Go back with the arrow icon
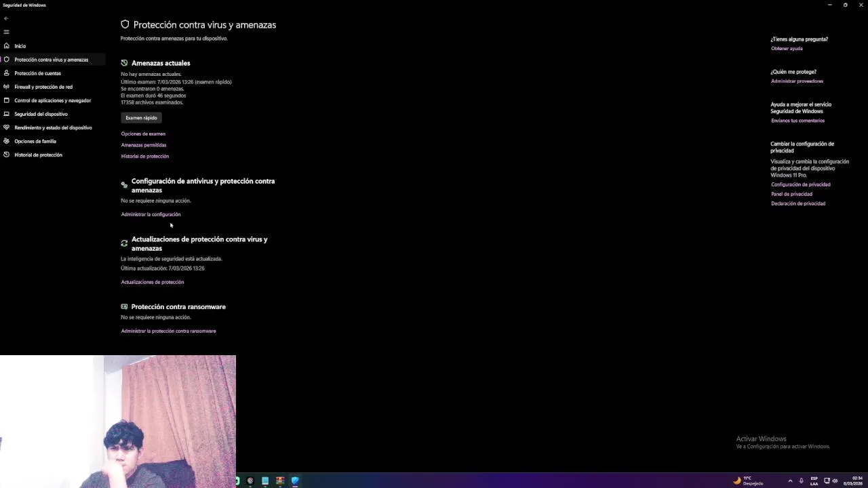The image size is (868, 488). [6, 18]
